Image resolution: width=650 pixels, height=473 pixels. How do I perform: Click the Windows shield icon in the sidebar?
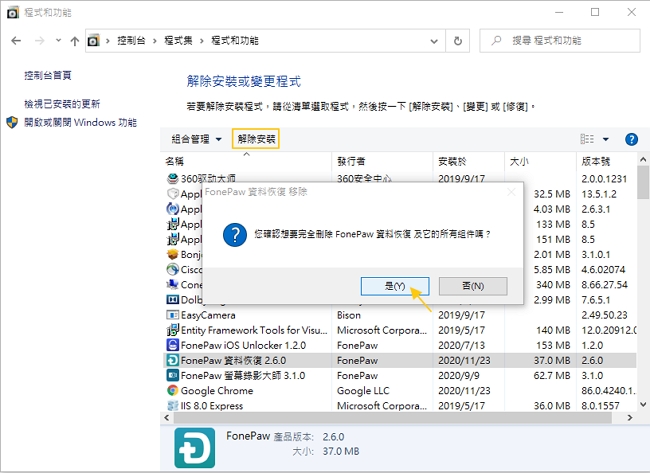click(12, 122)
